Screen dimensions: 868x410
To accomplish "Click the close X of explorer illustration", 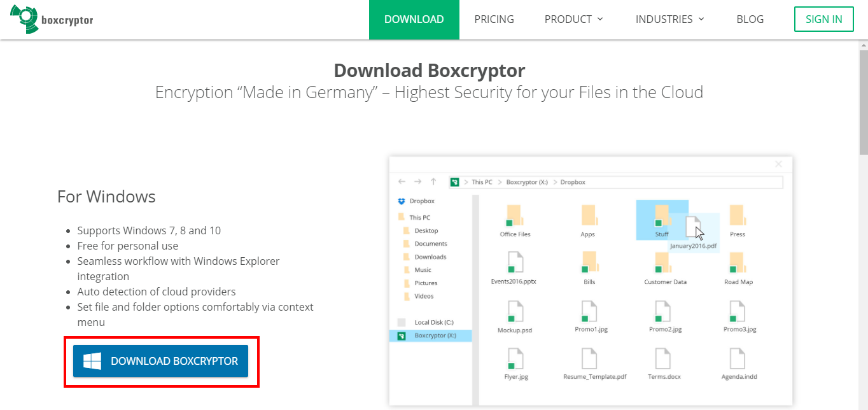I will 778,164.
